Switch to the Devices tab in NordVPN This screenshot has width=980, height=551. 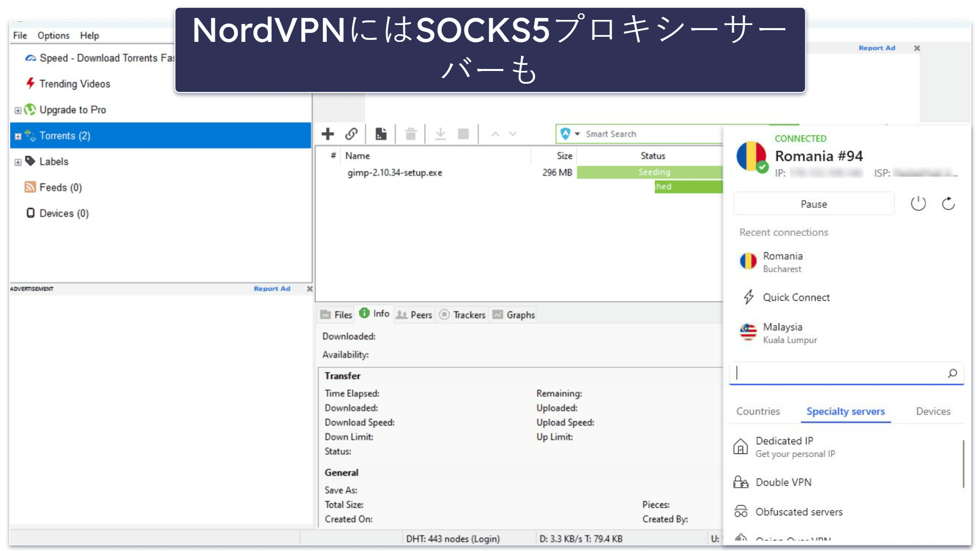[933, 412]
